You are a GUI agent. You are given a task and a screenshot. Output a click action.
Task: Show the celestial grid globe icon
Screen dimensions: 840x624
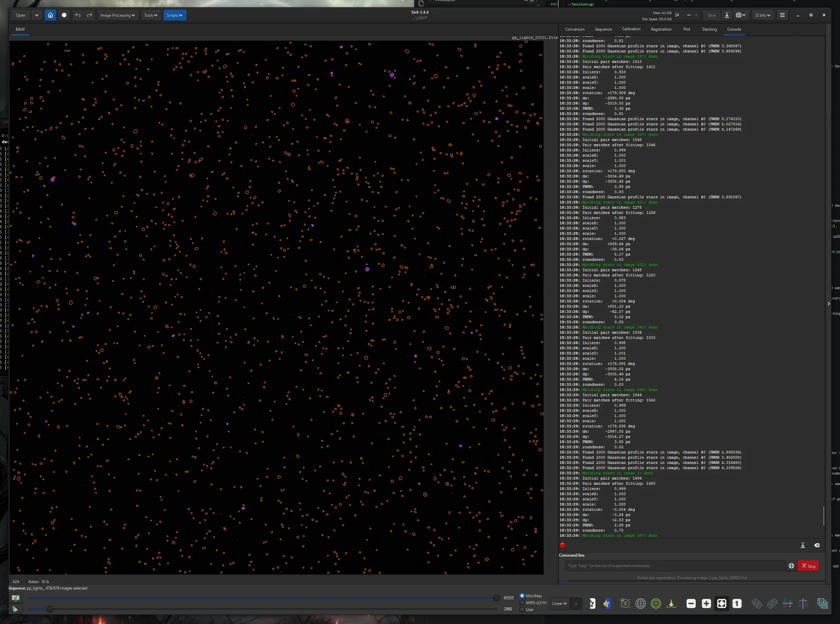tap(640, 603)
